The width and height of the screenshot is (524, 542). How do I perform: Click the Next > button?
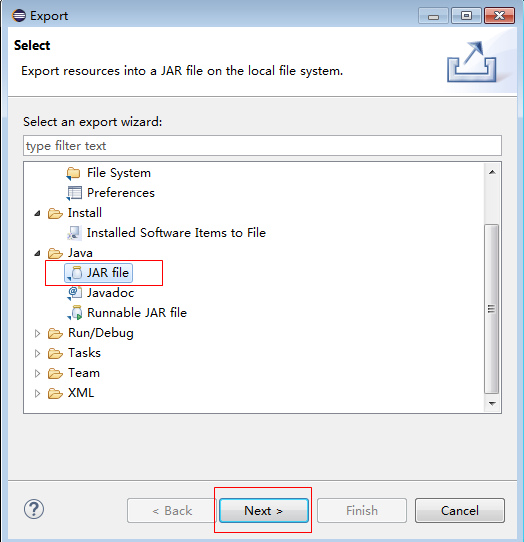264,511
